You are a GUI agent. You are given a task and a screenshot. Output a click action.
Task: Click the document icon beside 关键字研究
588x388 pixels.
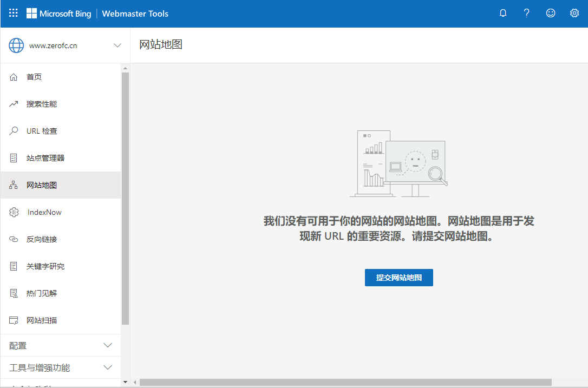point(14,266)
